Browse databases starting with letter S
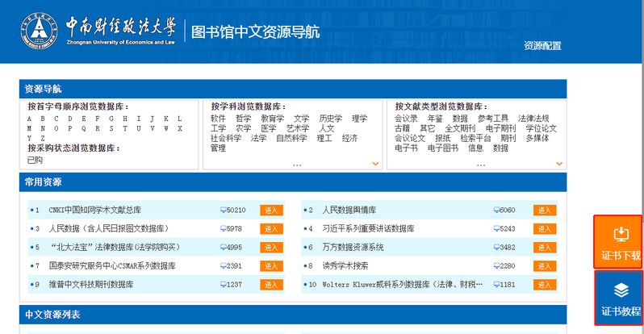644x334 pixels. (111, 128)
